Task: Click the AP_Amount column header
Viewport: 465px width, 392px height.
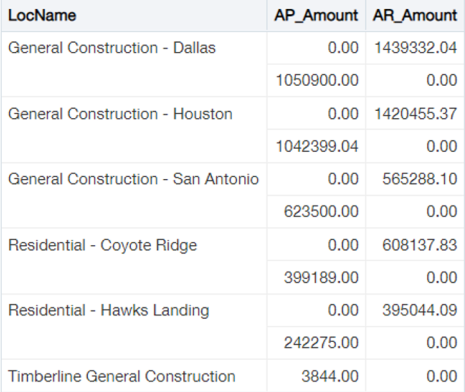Action: tap(316, 16)
